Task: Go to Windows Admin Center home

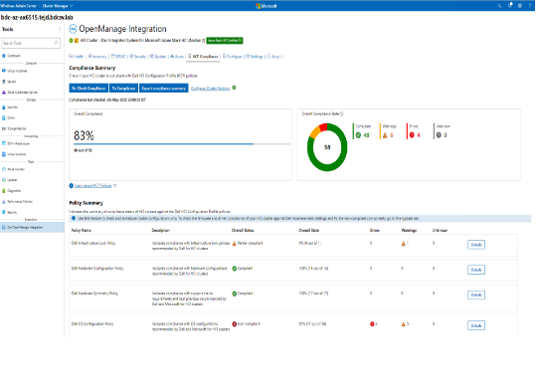Action: click(x=19, y=6)
